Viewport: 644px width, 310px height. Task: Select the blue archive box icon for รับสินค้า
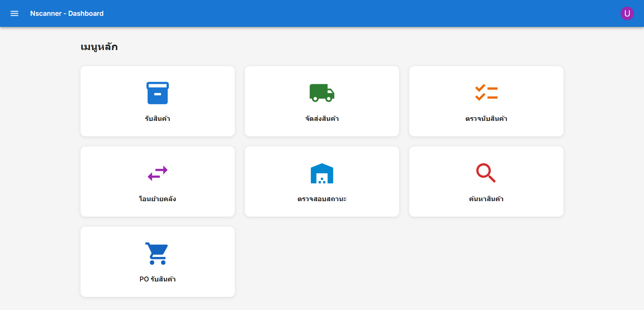click(x=157, y=93)
